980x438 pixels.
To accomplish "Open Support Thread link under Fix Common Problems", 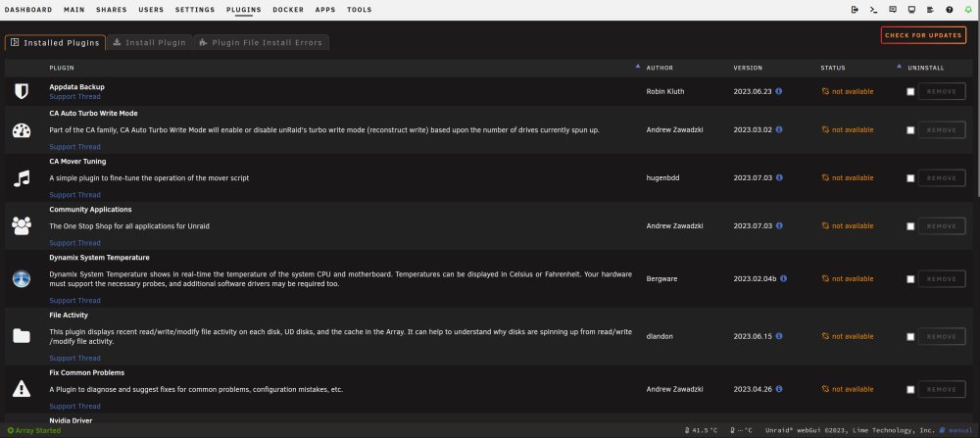I will coord(75,406).
